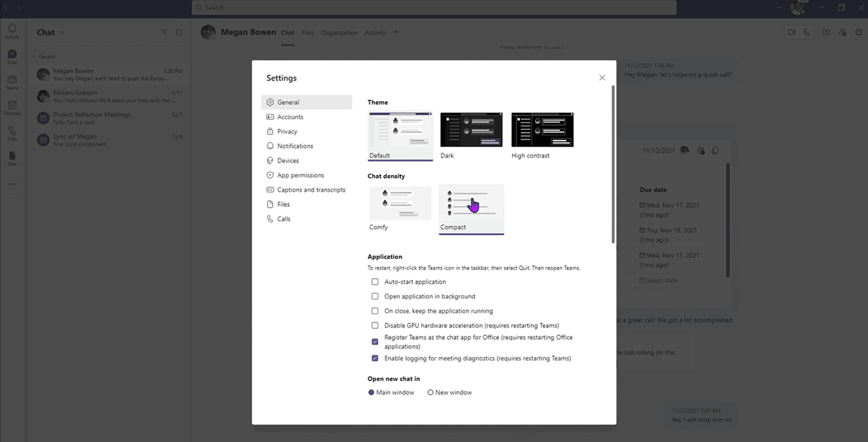Screen dimensions: 868x442
Task: Select the High contrast theme thumbnail
Action: pos(542,130)
